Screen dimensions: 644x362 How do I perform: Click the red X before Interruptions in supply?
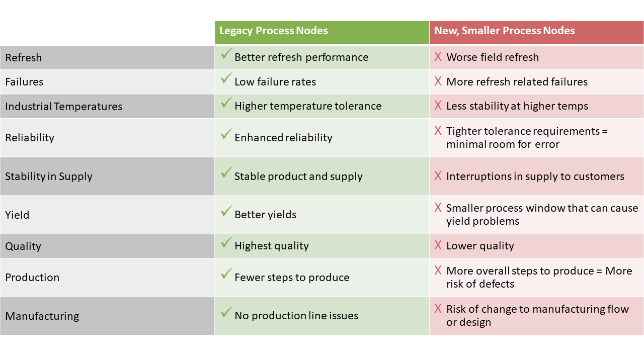coord(438,176)
